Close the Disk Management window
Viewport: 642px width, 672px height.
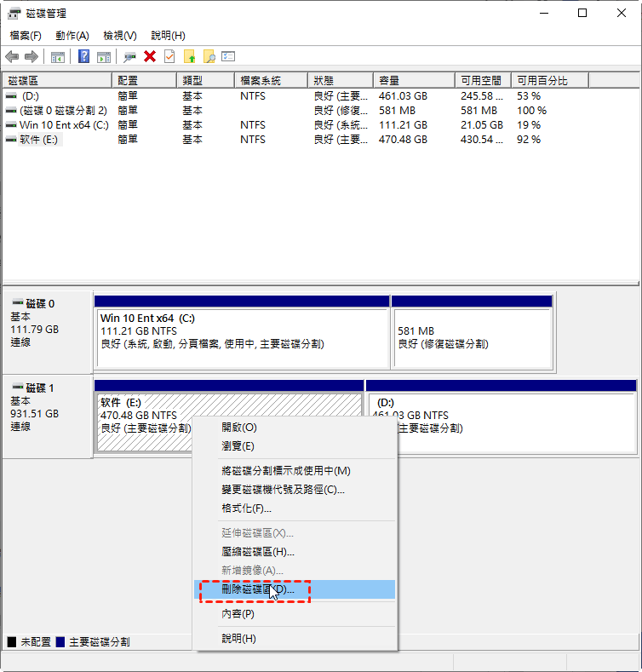621,14
